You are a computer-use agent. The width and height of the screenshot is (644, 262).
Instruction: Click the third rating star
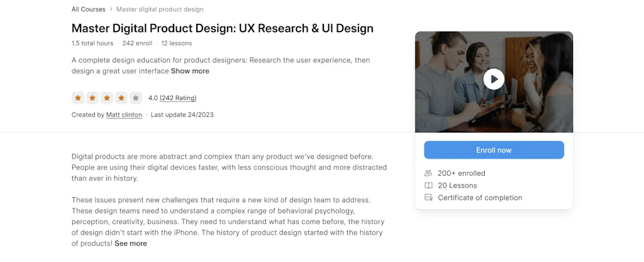tap(107, 98)
